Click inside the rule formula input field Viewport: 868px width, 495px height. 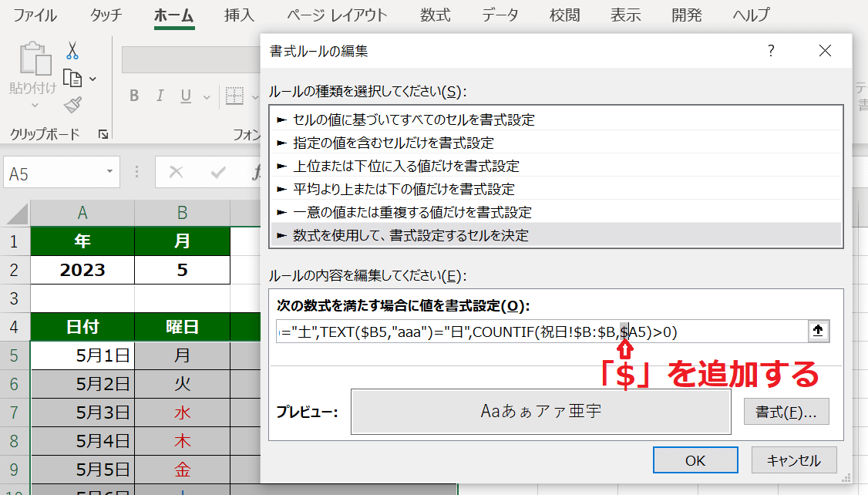(540, 332)
